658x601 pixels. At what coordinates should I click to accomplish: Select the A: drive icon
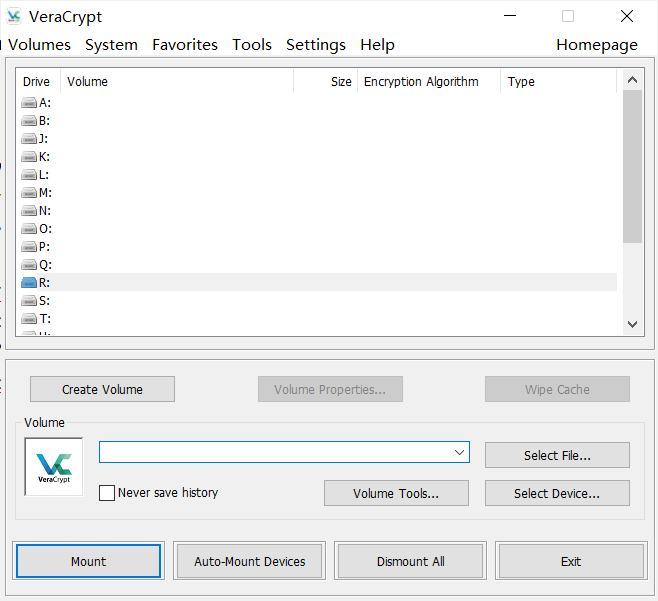29,103
